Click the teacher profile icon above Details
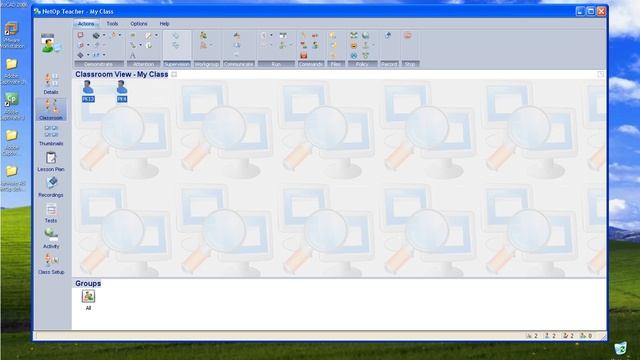 (x=51, y=43)
